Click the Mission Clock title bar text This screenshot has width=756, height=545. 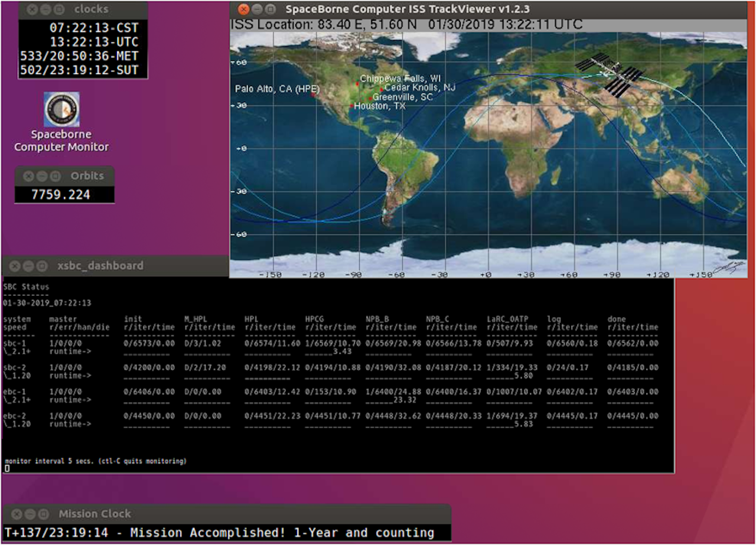[94, 514]
